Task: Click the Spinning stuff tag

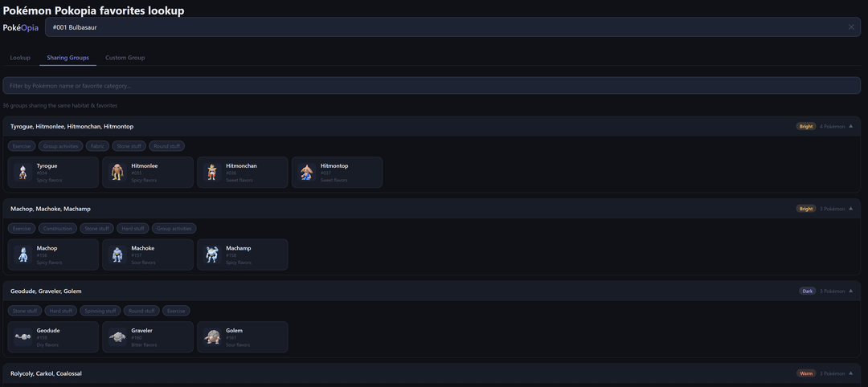Action: point(100,311)
